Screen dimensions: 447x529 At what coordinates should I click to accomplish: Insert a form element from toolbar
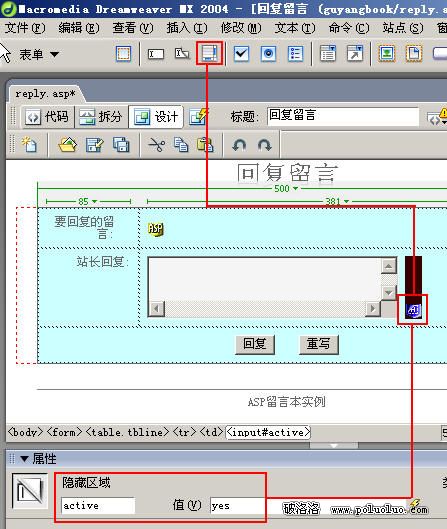(123, 54)
